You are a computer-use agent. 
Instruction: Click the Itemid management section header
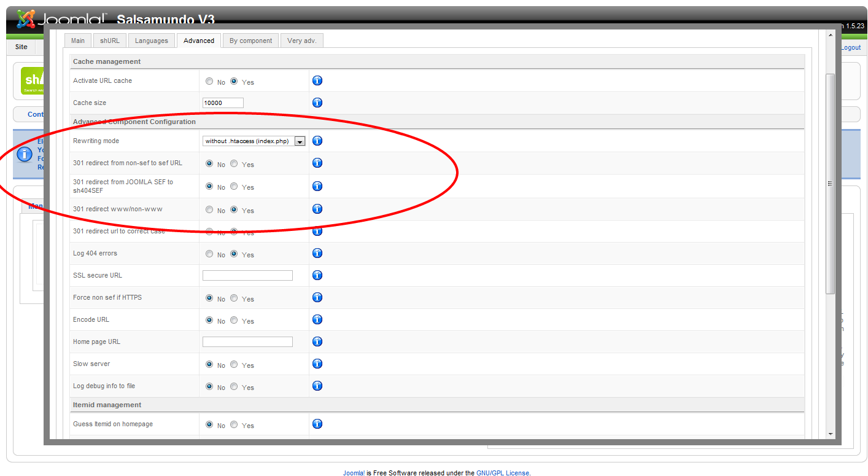pos(437,405)
